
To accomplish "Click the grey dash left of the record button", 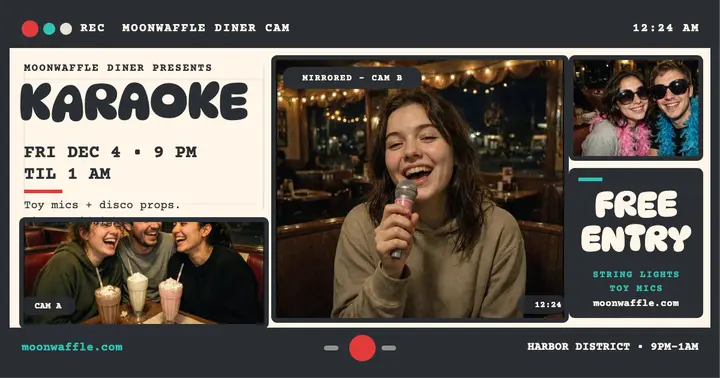I will (x=331, y=348).
